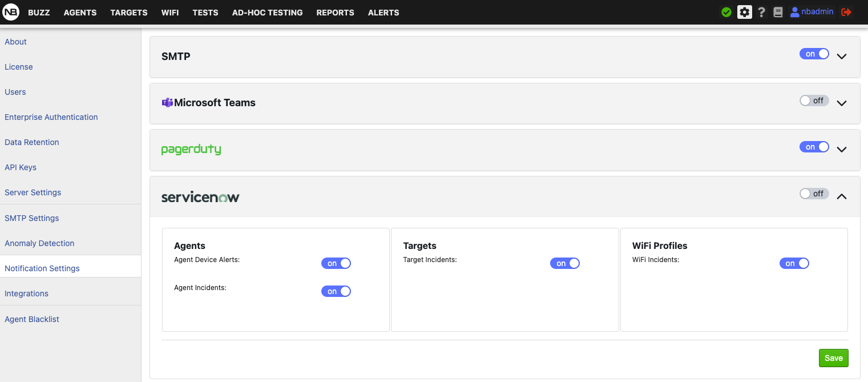The height and width of the screenshot is (382, 868).
Task: Enable the Microsoft Teams toggle
Action: pos(814,100)
